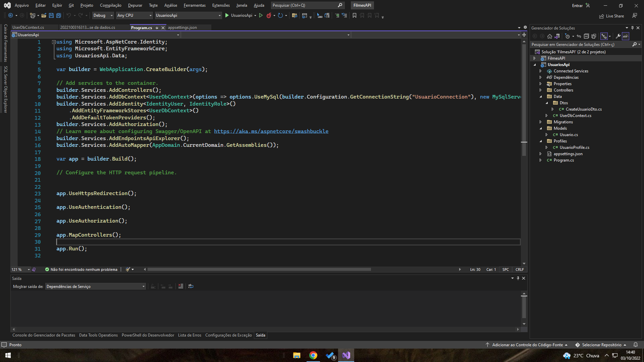Expand the Controllers folder in Solution Explorer
Screen dimensions: 644x362
click(x=540, y=90)
